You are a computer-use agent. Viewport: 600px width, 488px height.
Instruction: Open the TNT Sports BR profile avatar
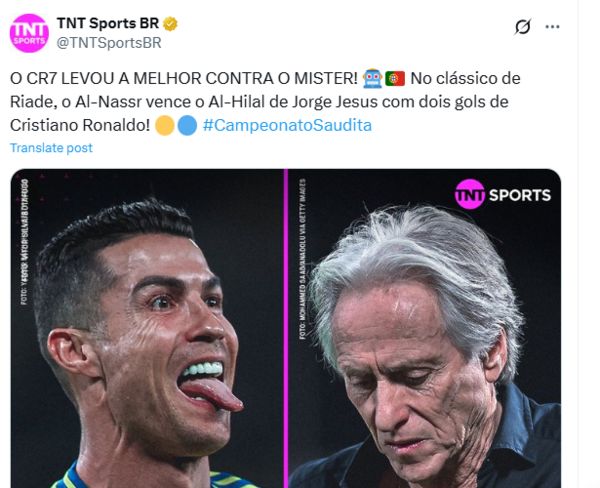[29, 33]
